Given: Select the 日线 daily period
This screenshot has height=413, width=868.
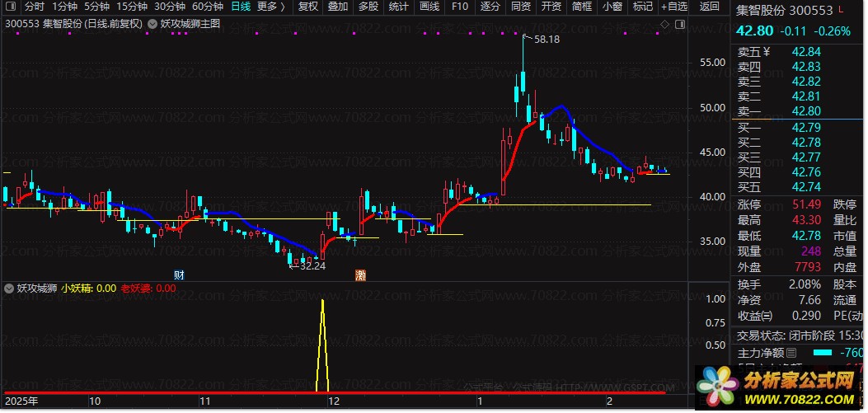Looking at the screenshot, I should 241,7.
